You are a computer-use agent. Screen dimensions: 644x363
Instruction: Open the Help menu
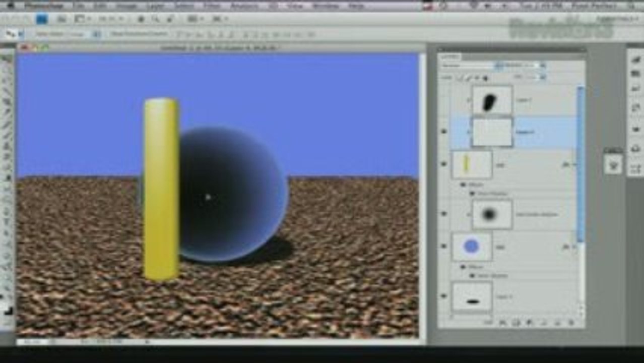356,6
